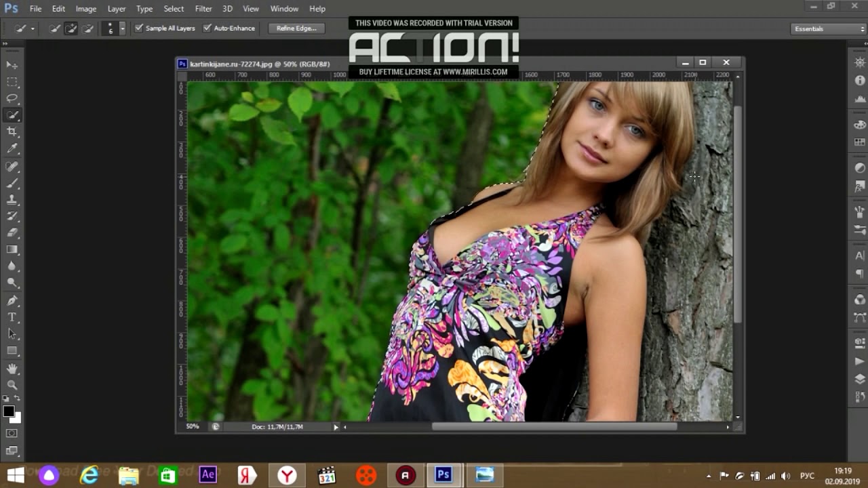
Task: Select the Lasso tool
Action: [x=12, y=99]
